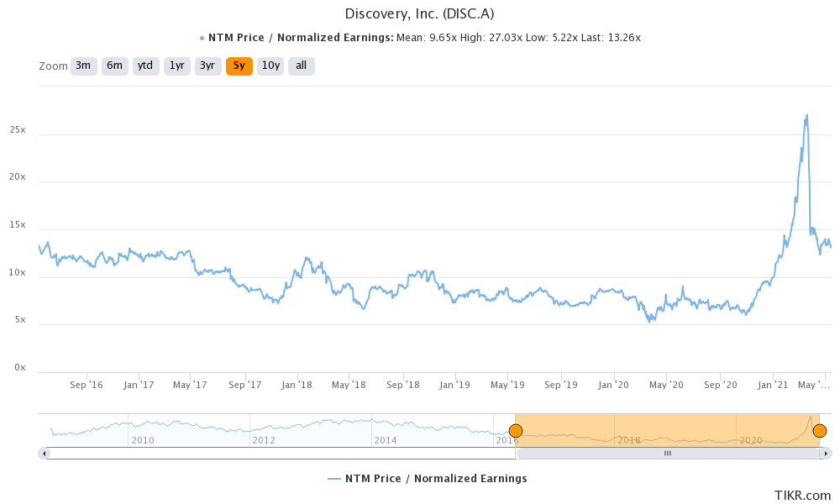Select the right orange range handle
This screenshot has height=504, width=840.
[820, 430]
